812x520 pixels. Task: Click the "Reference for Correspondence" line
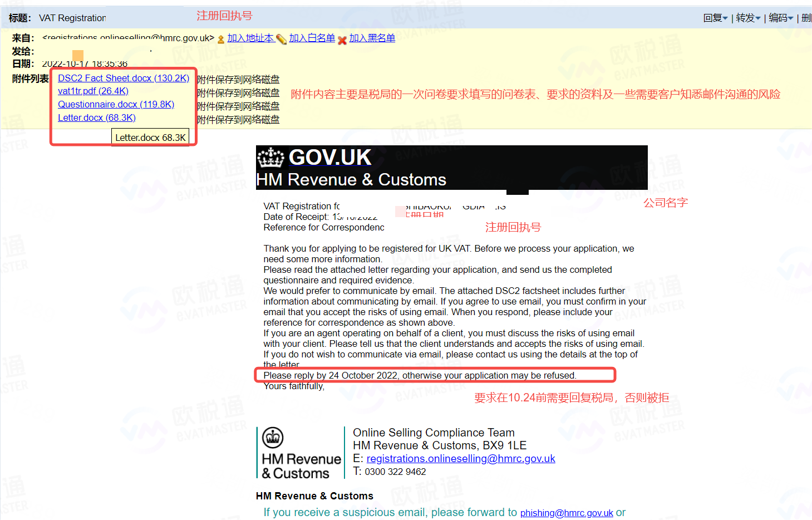click(x=324, y=227)
